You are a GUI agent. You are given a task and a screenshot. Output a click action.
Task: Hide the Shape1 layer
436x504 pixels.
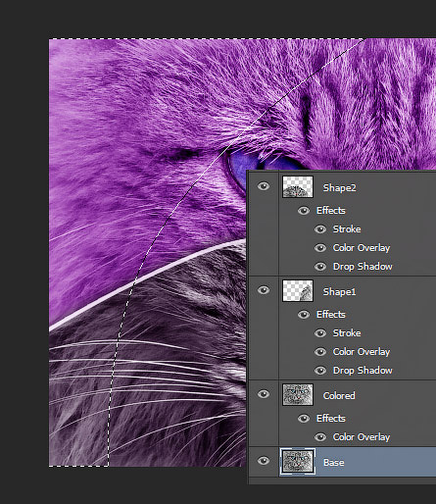coord(264,290)
